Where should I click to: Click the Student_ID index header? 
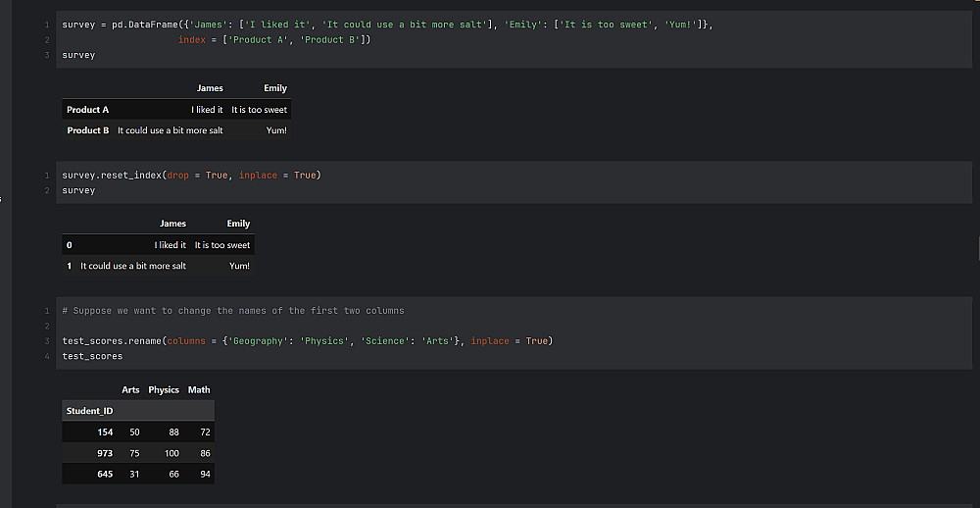(89, 410)
